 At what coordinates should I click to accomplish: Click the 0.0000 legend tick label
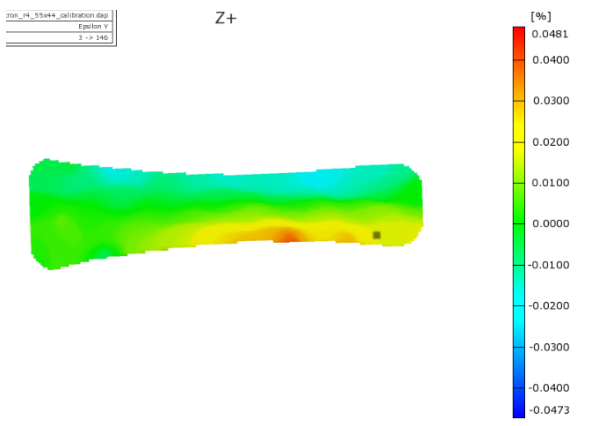pyautogui.click(x=550, y=223)
